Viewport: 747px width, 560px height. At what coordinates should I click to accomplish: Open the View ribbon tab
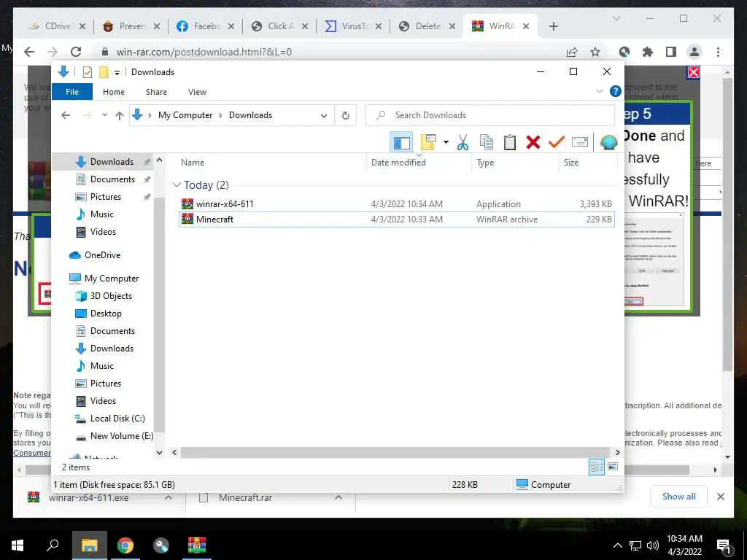click(197, 92)
